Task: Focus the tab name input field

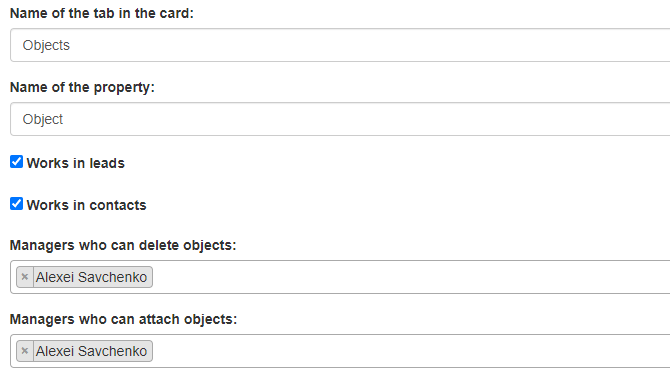Action: (x=340, y=45)
